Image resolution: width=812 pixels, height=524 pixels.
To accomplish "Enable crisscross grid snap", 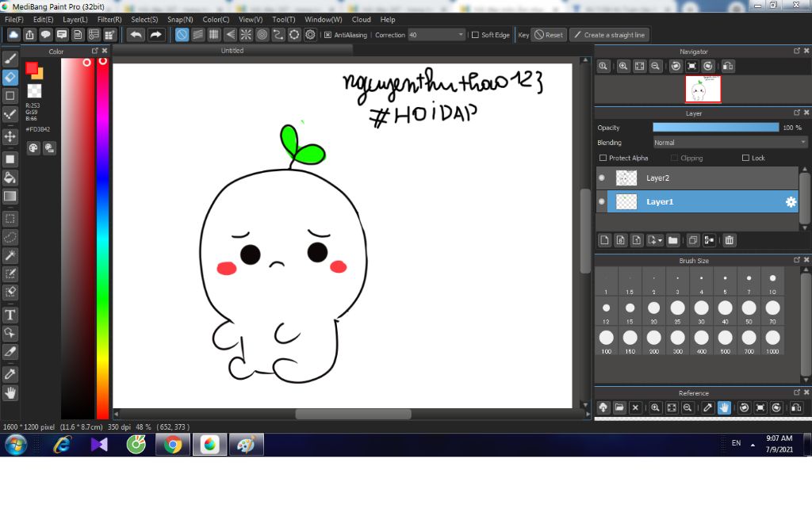I will coord(214,35).
